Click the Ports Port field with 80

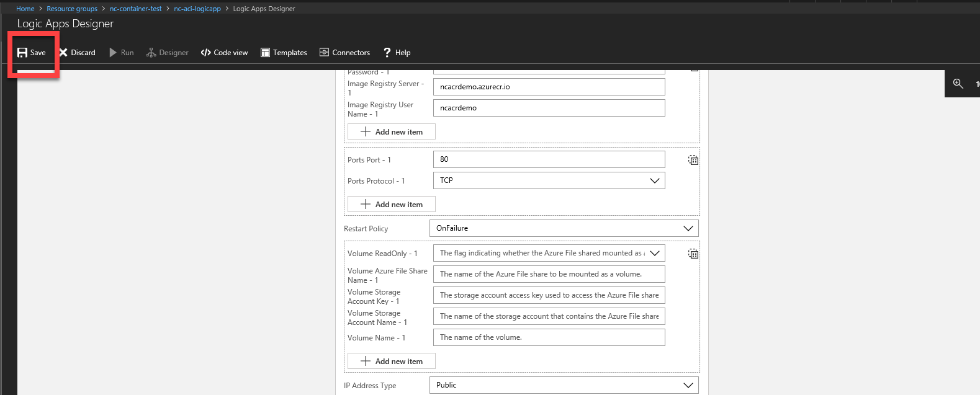click(549, 159)
